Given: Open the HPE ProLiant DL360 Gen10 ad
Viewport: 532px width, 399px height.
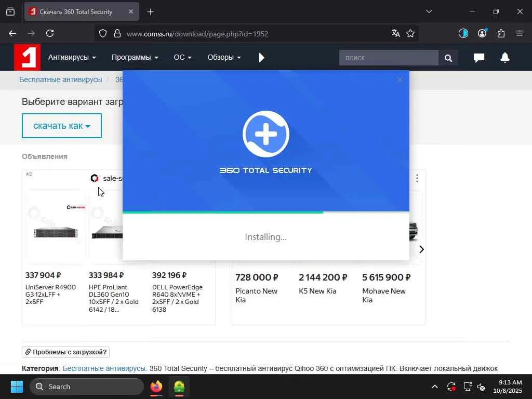Looking at the screenshot, I should click(114, 298).
